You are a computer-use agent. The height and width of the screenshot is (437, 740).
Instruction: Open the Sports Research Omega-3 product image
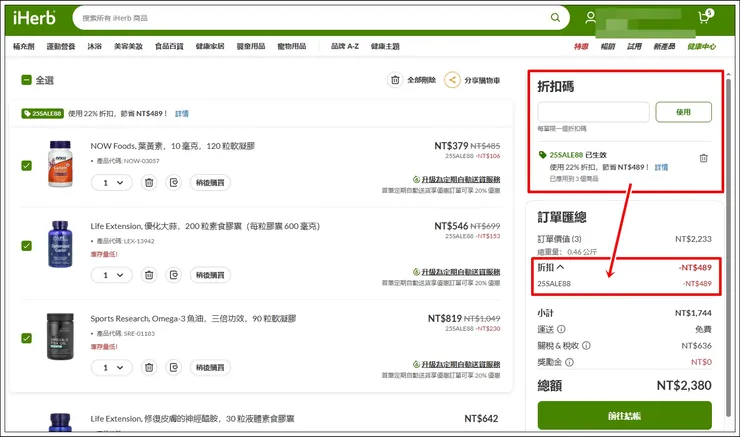60,336
